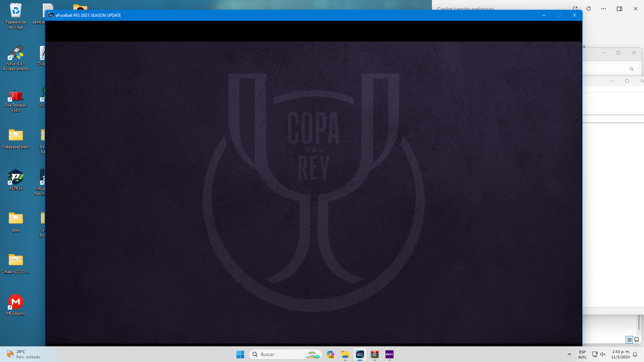Open Copilot link in new tab icon
644x362 pixels.
click(575, 9)
